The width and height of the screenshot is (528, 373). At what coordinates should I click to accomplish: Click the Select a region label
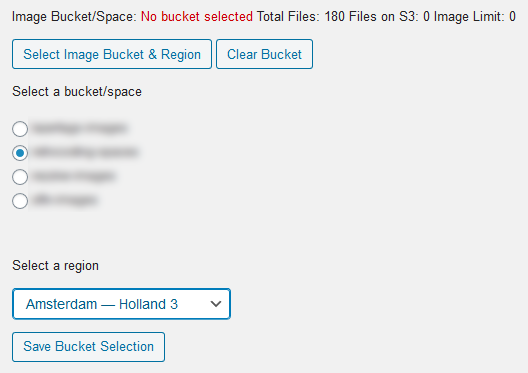coord(56,266)
